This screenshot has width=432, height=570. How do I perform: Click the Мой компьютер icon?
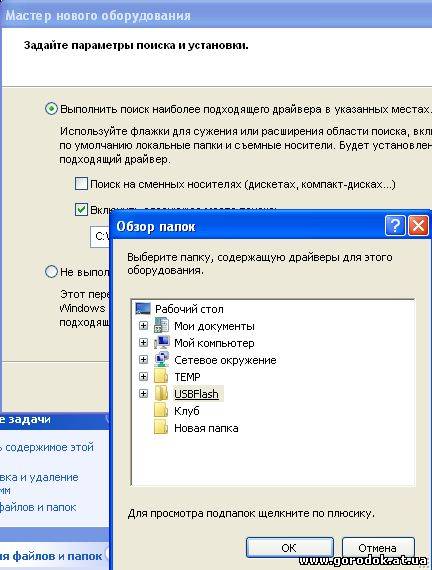(161, 342)
